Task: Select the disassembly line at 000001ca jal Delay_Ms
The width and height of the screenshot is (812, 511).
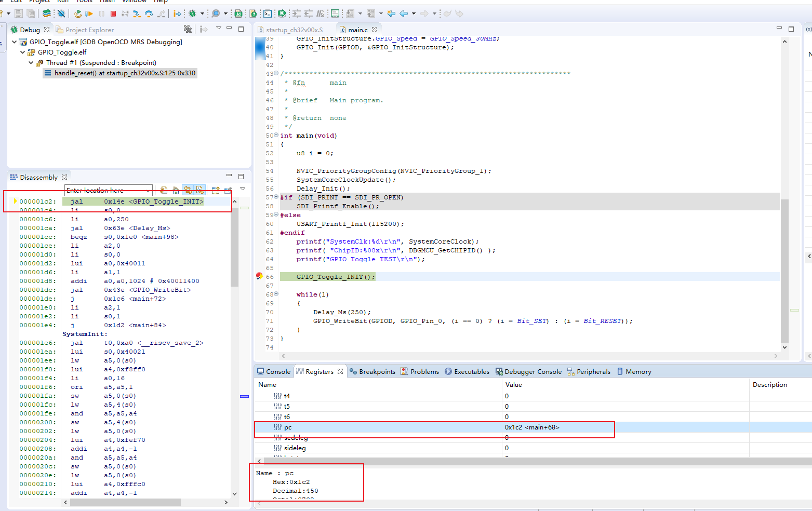Action: click(x=124, y=228)
